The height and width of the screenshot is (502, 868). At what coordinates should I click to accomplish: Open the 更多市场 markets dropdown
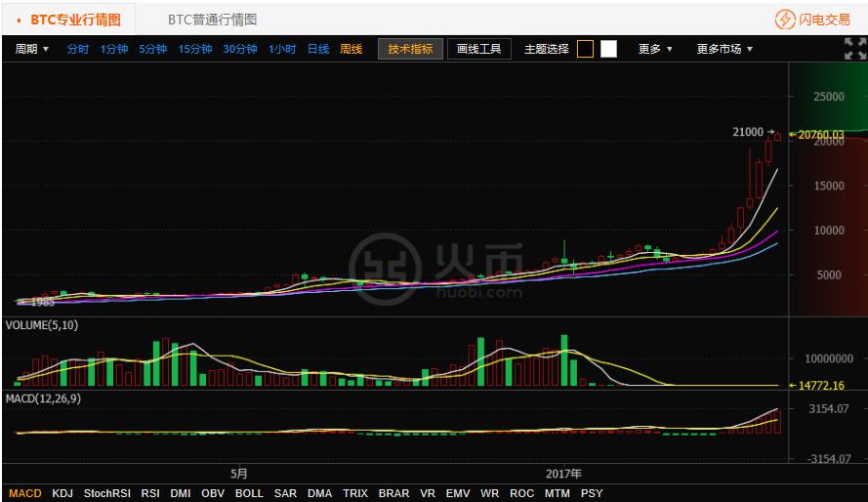[723, 49]
